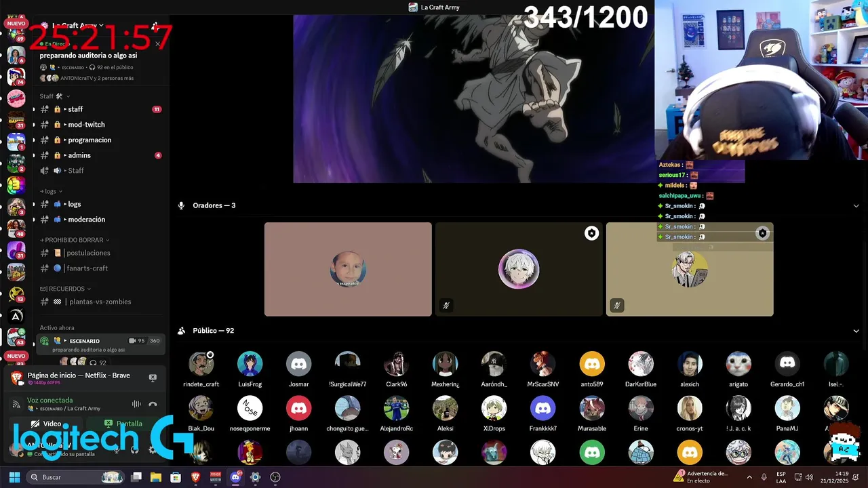Open the ESCENARIO active stage card
This screenshot has height=488, width=868.
coord(100,344)
